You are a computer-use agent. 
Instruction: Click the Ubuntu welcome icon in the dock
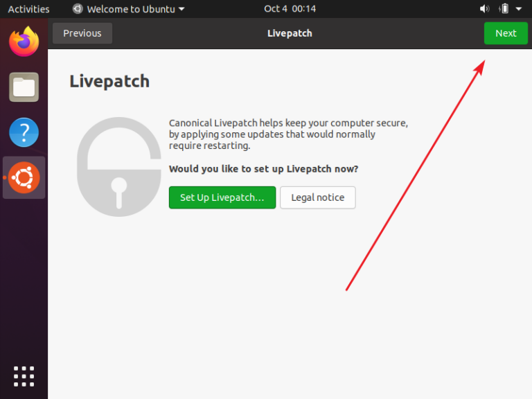pyautogui.click(x=24, y=178)
